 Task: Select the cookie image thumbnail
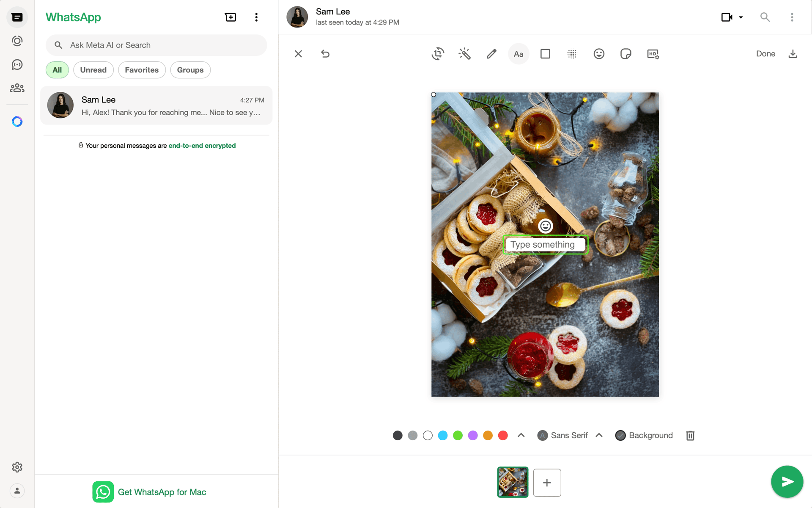coord(513,482)
